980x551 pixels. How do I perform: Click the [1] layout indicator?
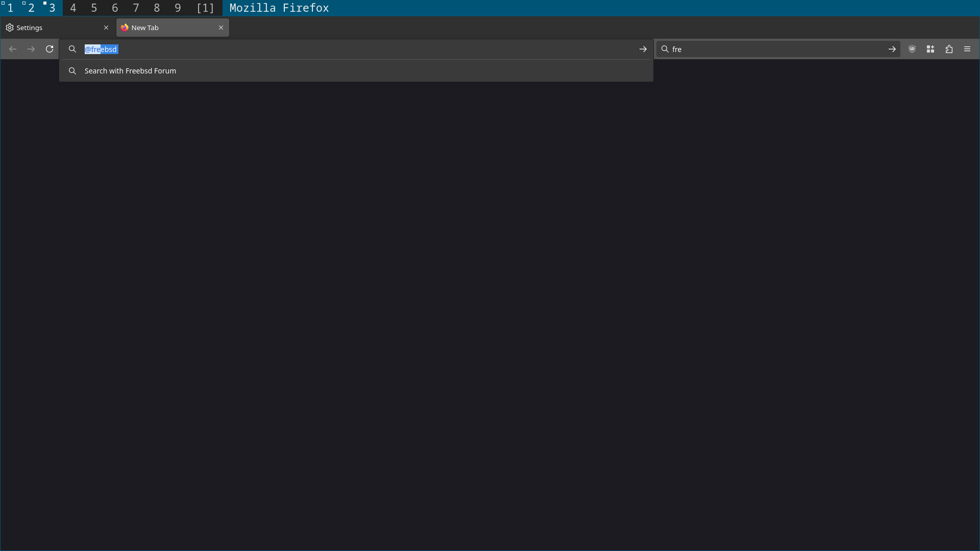(205, 8)
